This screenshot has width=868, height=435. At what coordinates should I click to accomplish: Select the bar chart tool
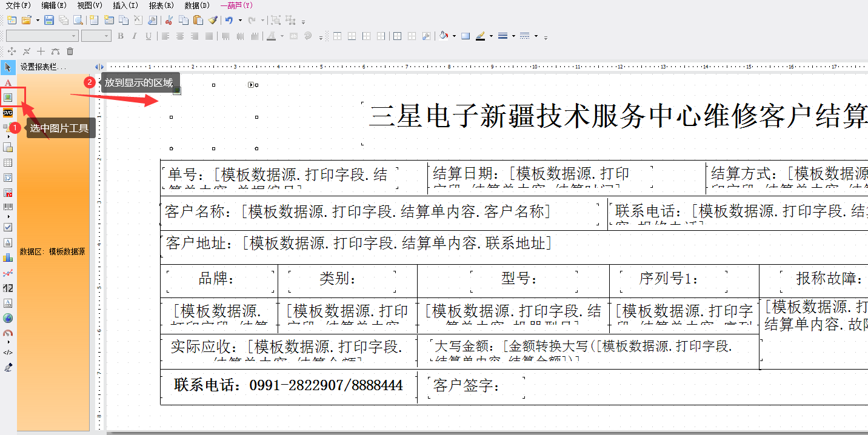click(8, 257)
